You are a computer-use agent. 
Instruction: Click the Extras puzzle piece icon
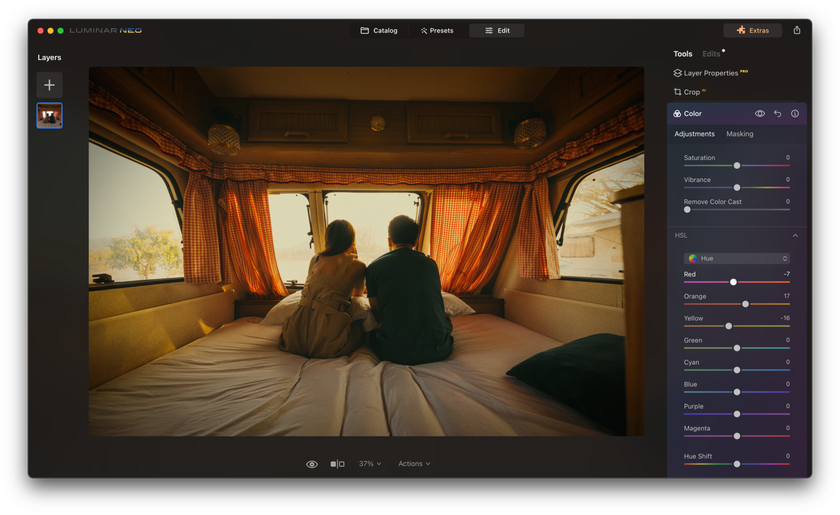741,30
